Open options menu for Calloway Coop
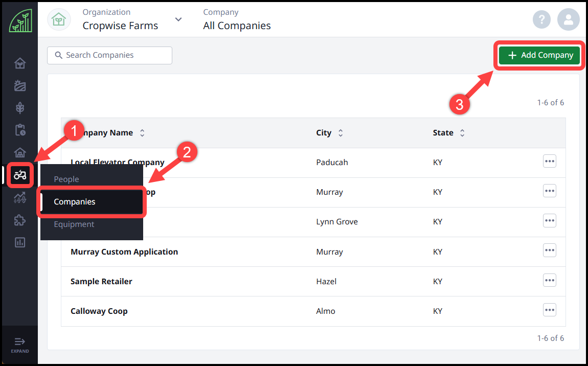Screen dimensions: 588x366 [549, 310]
